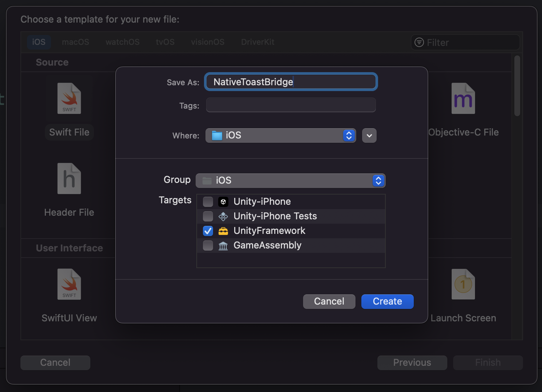Screen dimensions: 542x392
Task: Cancel the template chooser window
Action: [x=55, y=363]
